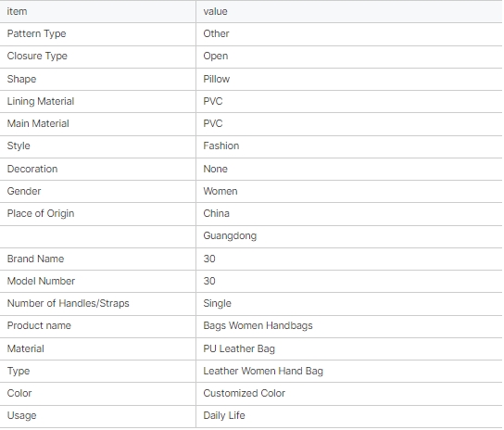Click the Shape value 'Pillow'

(x=217, y=79)
